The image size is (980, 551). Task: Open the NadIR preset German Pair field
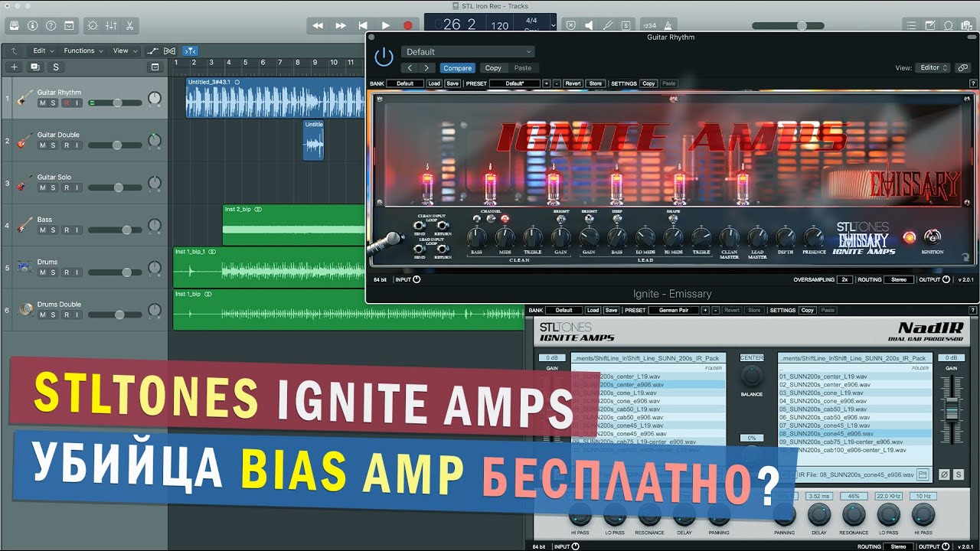click(673, 310)
